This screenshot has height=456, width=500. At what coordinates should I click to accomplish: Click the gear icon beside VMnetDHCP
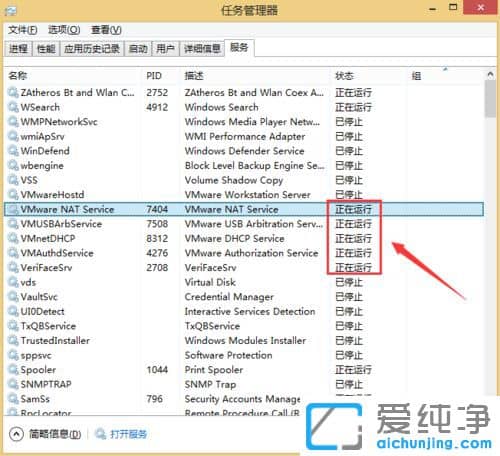[x=13, y=239]
